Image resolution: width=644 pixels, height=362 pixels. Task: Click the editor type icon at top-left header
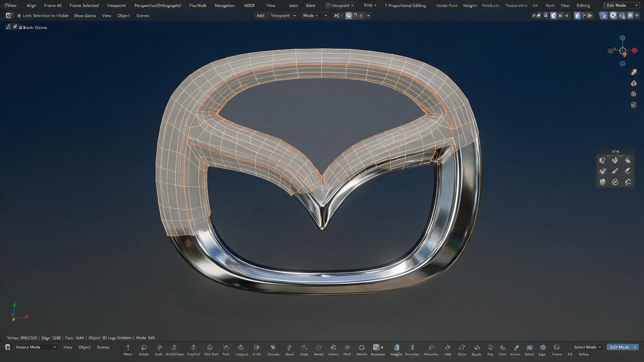coord(9,16)
